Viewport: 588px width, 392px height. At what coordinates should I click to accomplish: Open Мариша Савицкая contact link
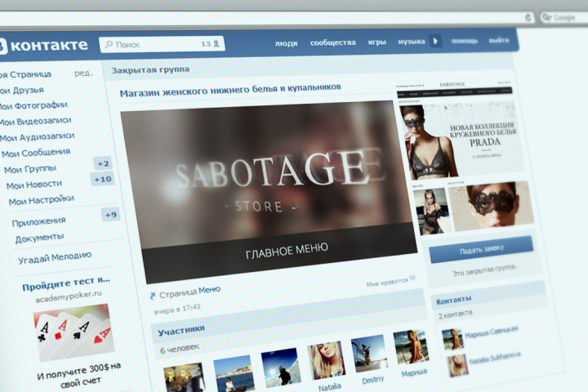point(491,332)
